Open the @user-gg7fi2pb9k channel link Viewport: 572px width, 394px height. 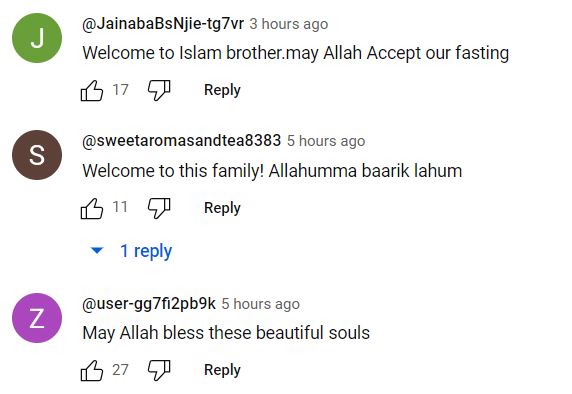click(x=149, y=304)
